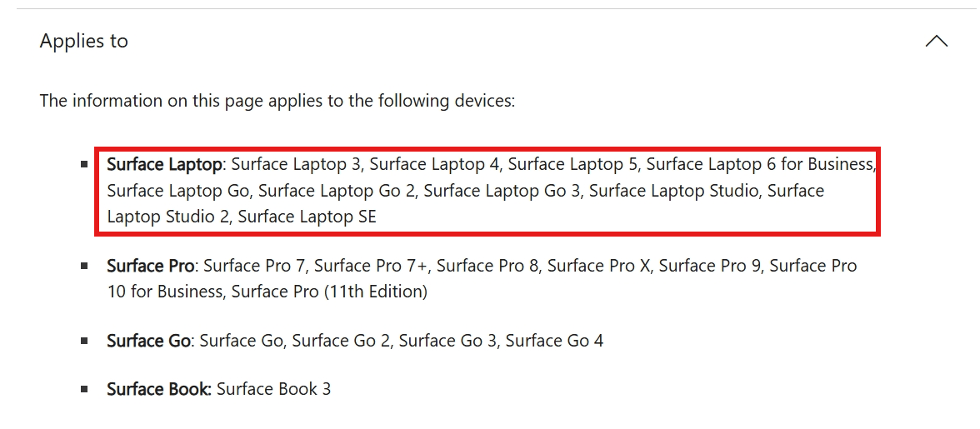Click Surface Laptop 6 for Business text
The image size is (980, 429).
(759, 165)
